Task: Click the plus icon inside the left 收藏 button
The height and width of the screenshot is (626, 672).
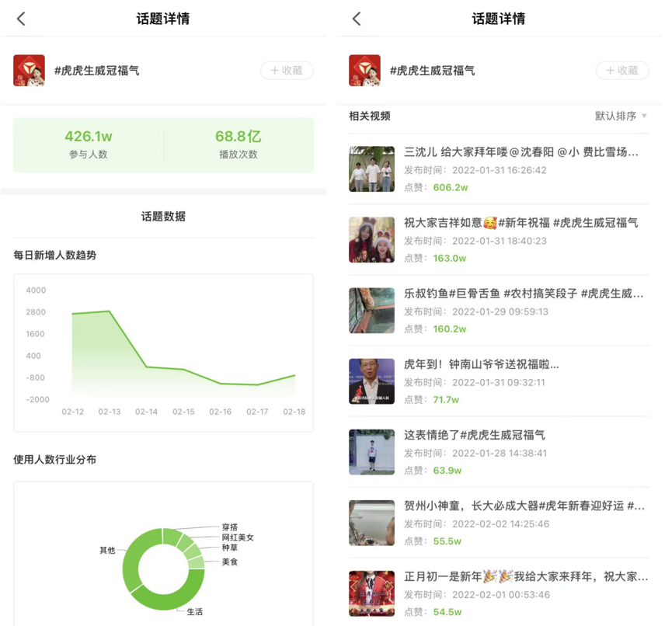Action: tap(277, 70)
